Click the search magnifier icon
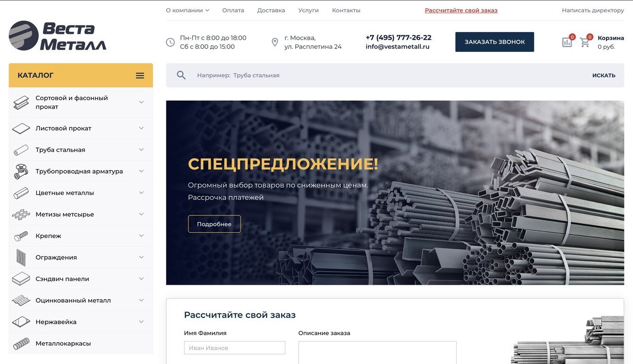 click(181, 75)
